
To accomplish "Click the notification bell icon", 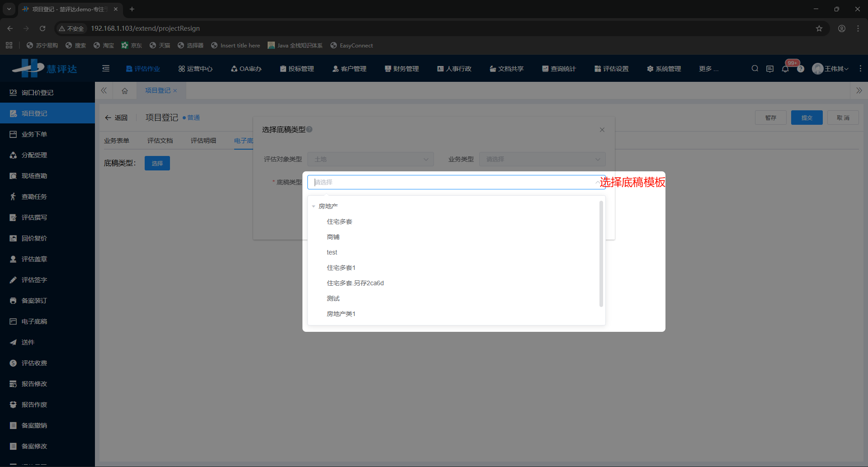I will [785, 69].
